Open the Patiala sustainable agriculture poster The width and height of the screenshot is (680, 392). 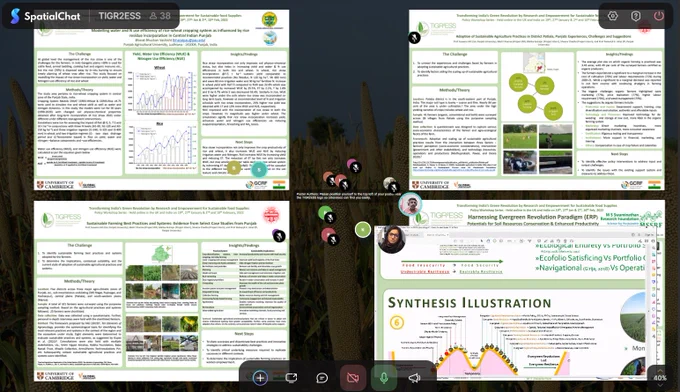pos(537,100)
